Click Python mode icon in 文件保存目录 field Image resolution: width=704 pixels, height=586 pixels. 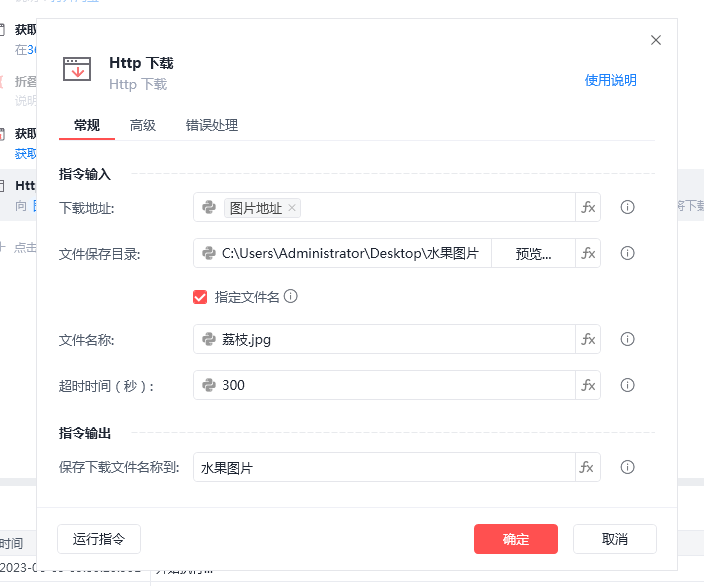(209, 253)
